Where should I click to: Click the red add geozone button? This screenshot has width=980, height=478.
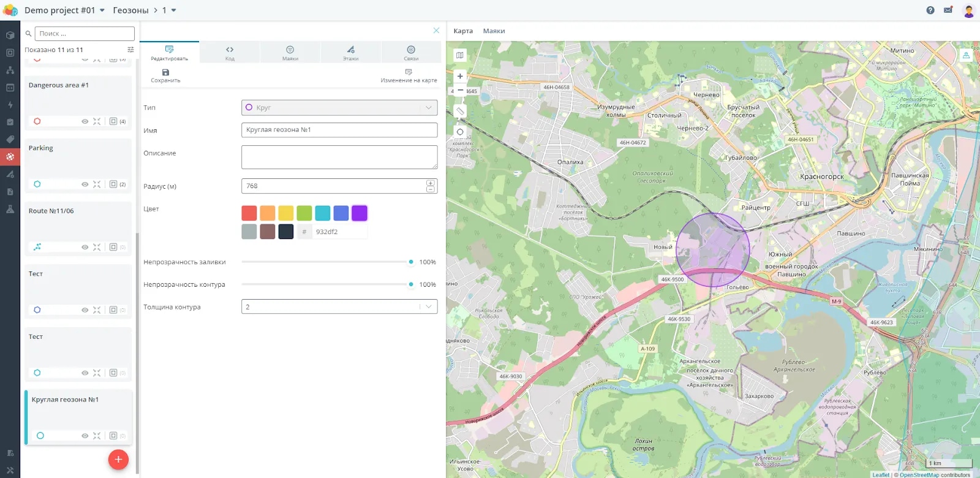tap(118, 460)
